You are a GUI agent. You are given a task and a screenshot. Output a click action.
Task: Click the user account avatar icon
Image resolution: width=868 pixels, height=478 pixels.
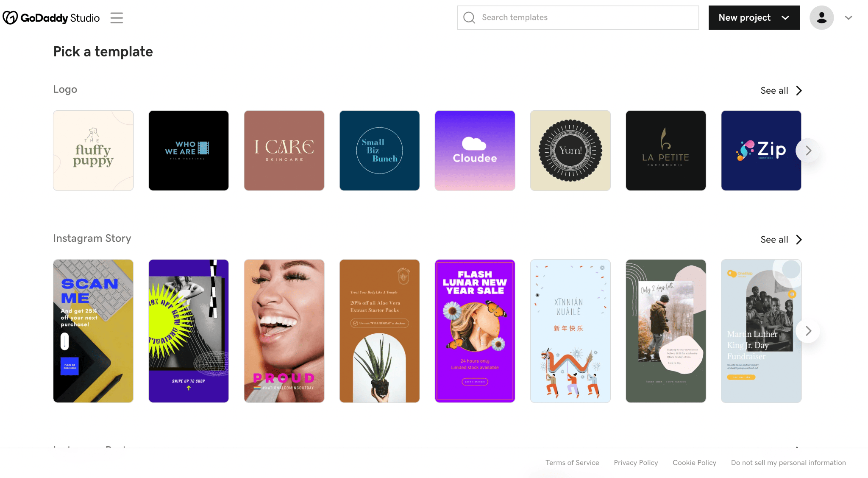point(821,17)
